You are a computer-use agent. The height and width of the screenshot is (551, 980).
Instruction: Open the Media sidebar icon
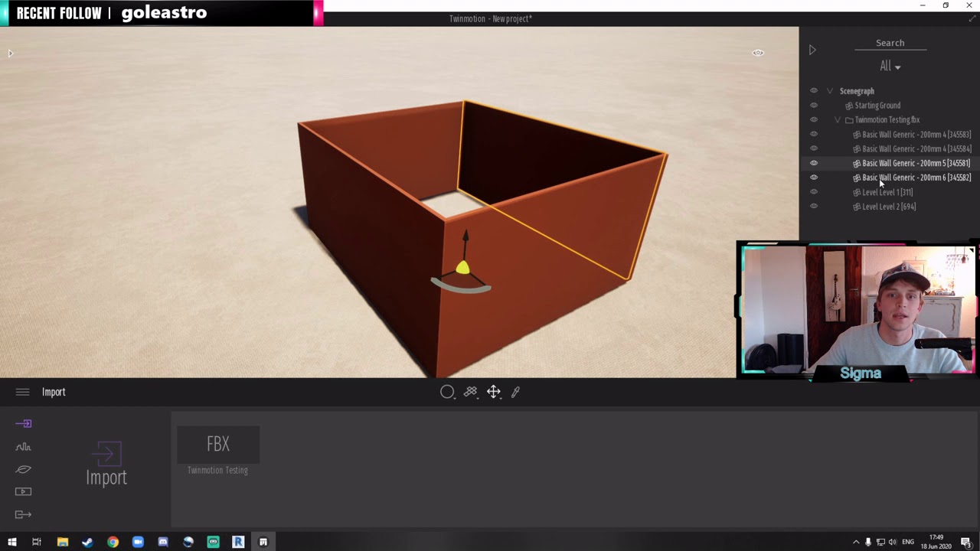tap(23, 491)
